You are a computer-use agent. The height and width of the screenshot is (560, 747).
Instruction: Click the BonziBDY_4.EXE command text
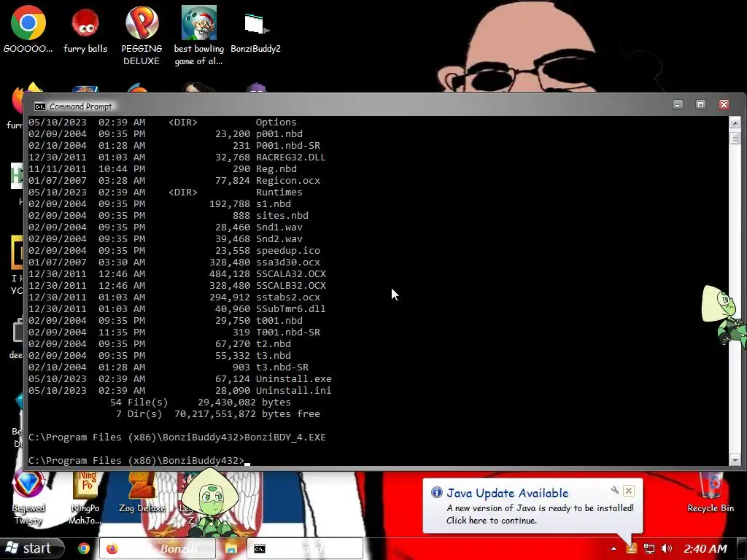(x=285, y=437)
